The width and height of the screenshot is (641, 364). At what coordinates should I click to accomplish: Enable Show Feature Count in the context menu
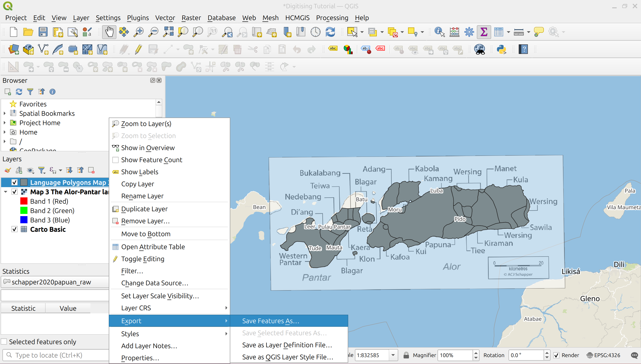tap(151, 160)
